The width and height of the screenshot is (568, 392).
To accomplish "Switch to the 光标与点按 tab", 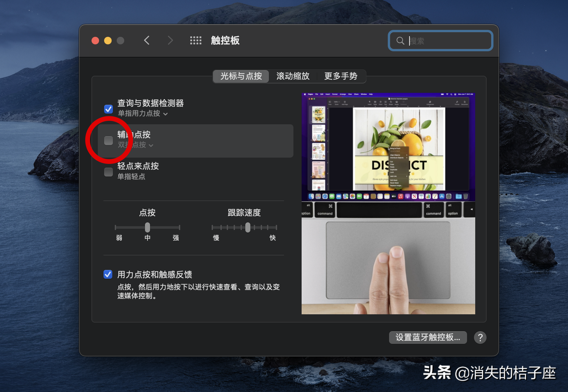I will [x=241, y=76].
